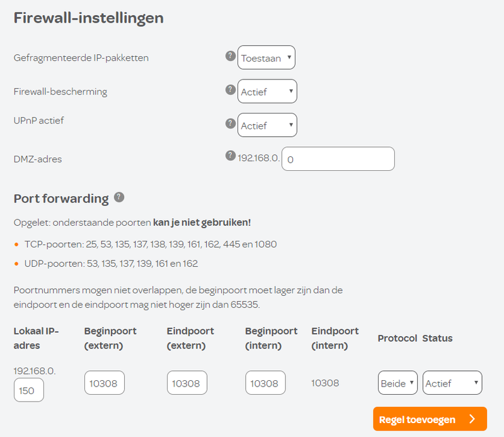Open Gefragmenteerde IP-pakketten Toestaan dropdown

click(x=266, y=57)
